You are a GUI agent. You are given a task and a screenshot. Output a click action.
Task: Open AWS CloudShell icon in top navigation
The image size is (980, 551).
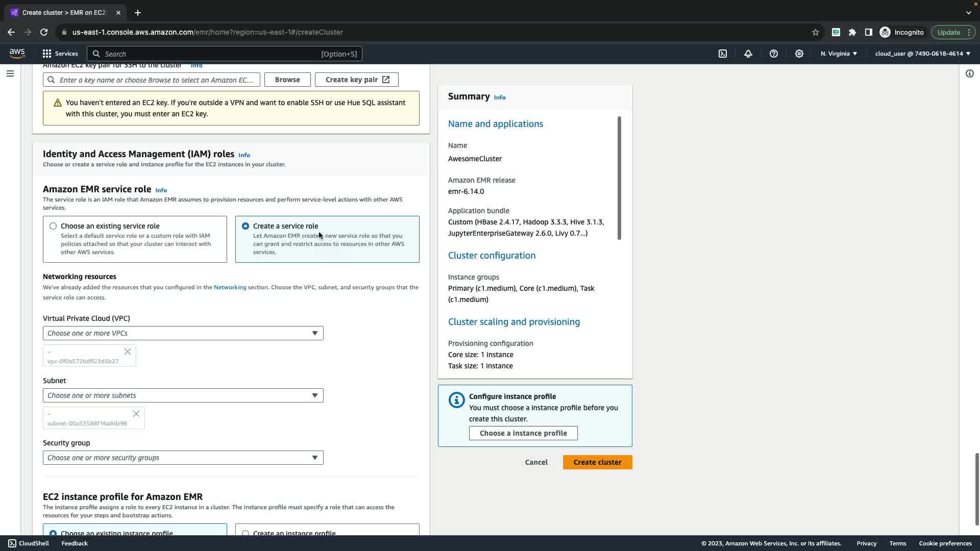point(723,54)
